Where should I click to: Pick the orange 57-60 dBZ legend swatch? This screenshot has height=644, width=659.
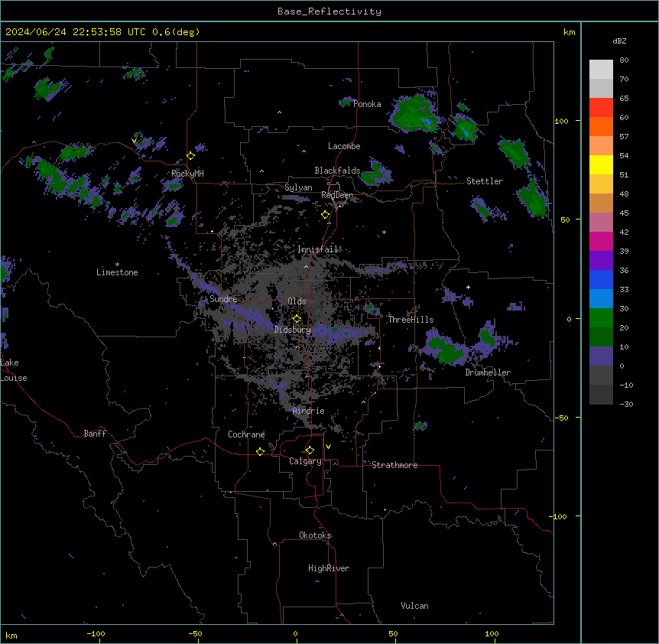coord(601,126)
